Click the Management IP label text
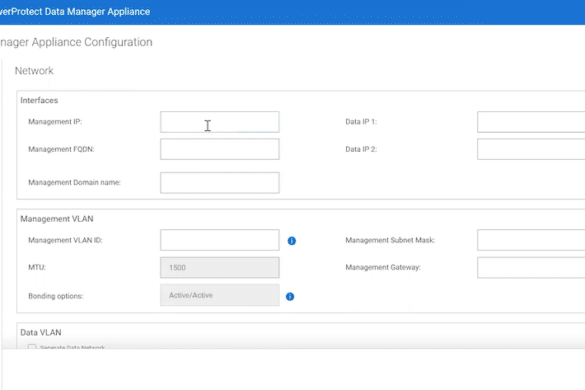Image resolution: width=585 pixels, height=390 pixels. tap(55, 122)
